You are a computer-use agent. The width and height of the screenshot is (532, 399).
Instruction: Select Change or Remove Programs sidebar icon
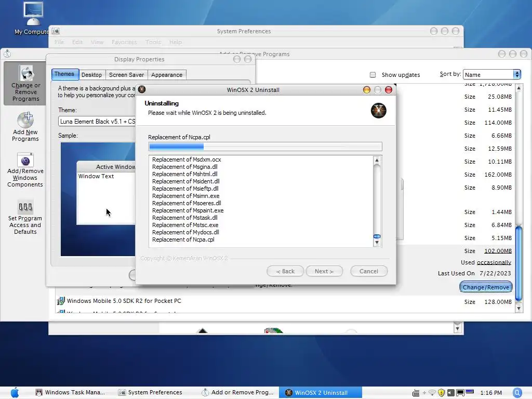(x=25, y=84)
